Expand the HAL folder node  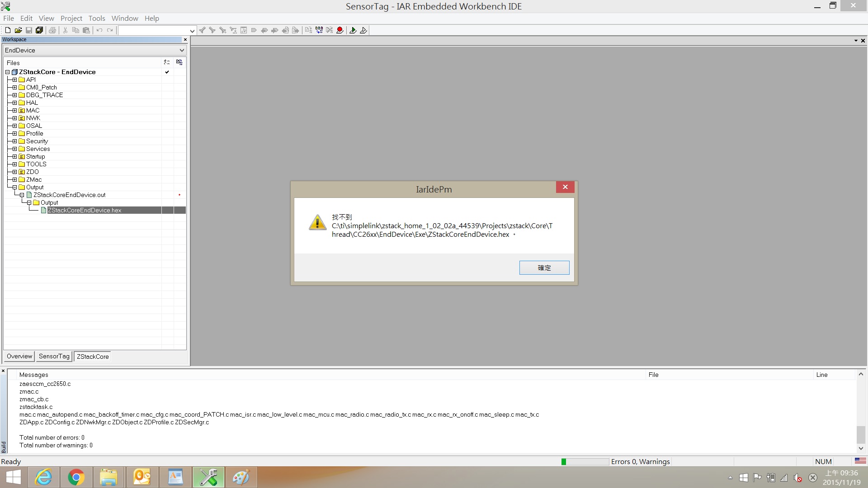coord(15,103)
